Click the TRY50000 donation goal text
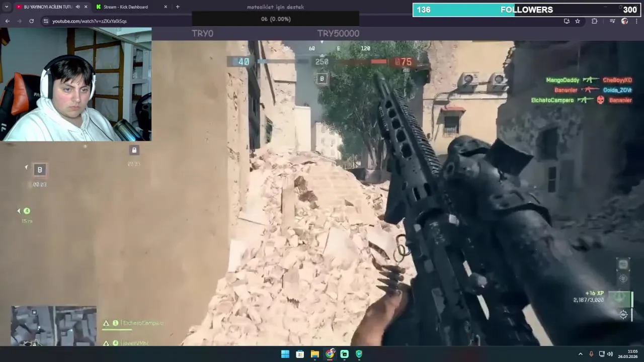 click(x=338, y=33)
